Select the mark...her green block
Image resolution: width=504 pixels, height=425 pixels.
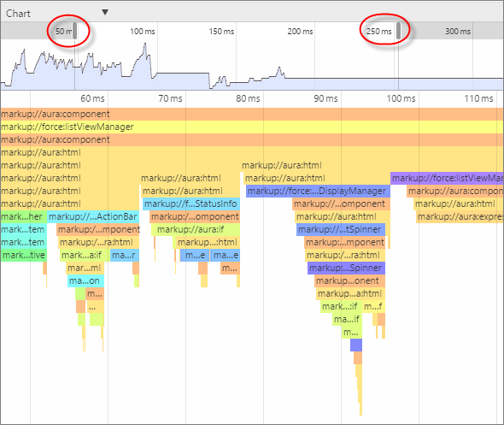click(23, 217)
